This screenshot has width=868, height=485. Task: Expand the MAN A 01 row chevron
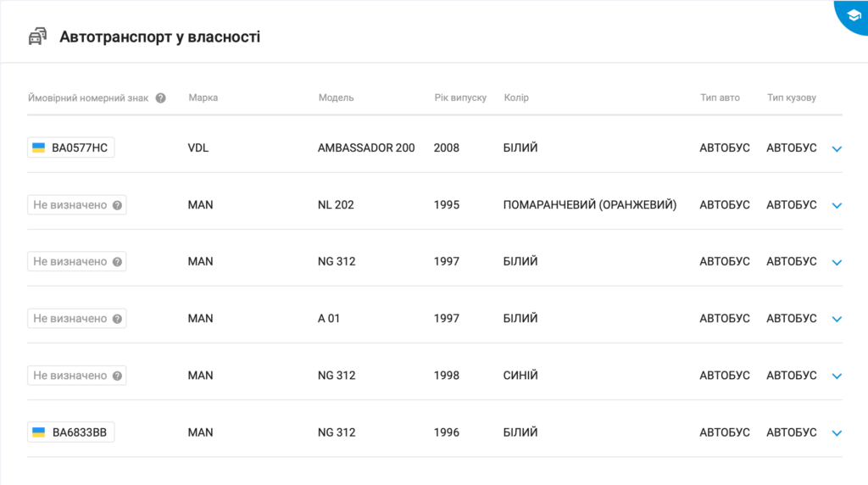coord(837,320)
